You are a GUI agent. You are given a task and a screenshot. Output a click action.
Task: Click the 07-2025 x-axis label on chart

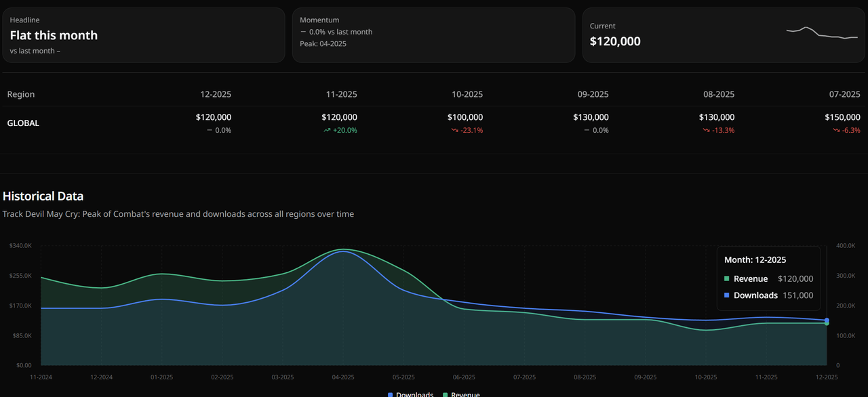click(x=525, y=377)
